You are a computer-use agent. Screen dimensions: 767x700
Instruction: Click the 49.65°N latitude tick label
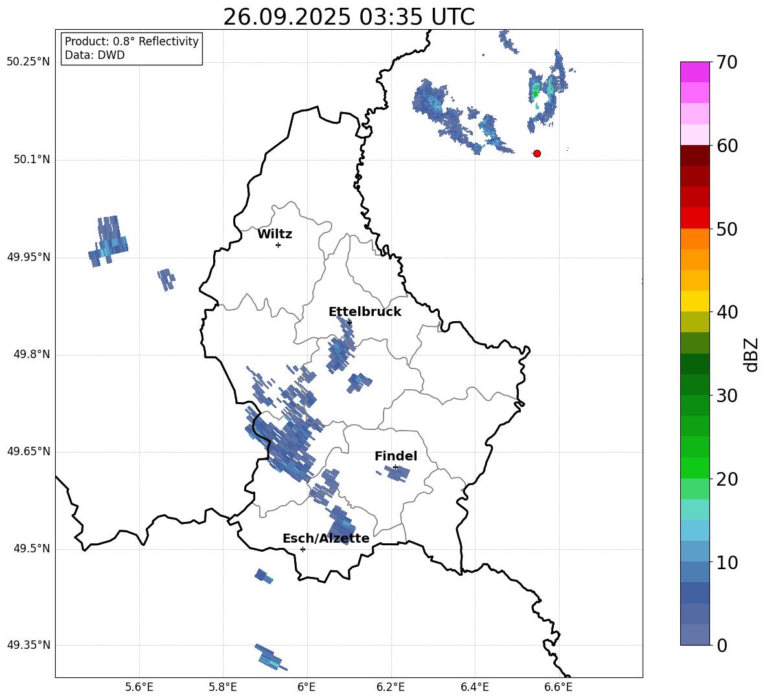click(x=29, y=451)
